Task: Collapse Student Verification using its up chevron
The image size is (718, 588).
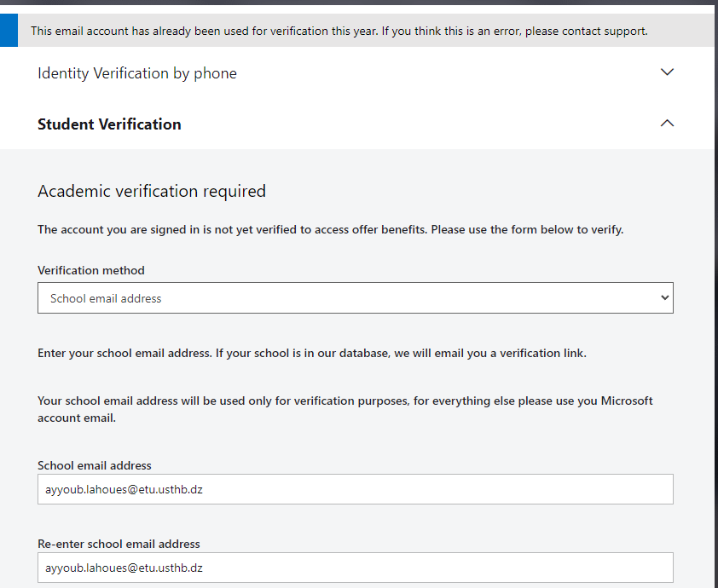Action: (667, 123)
